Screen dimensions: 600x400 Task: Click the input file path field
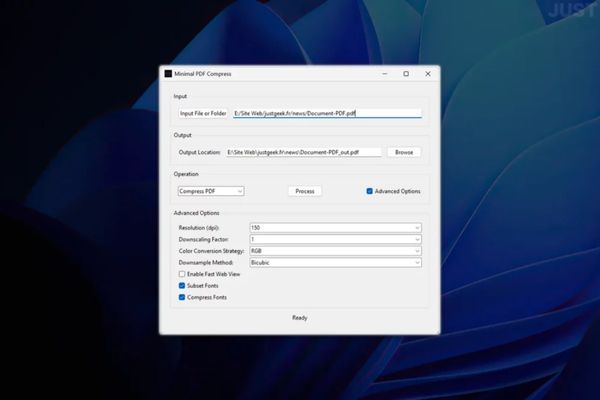pyautogui.click(x=326, y=113)
